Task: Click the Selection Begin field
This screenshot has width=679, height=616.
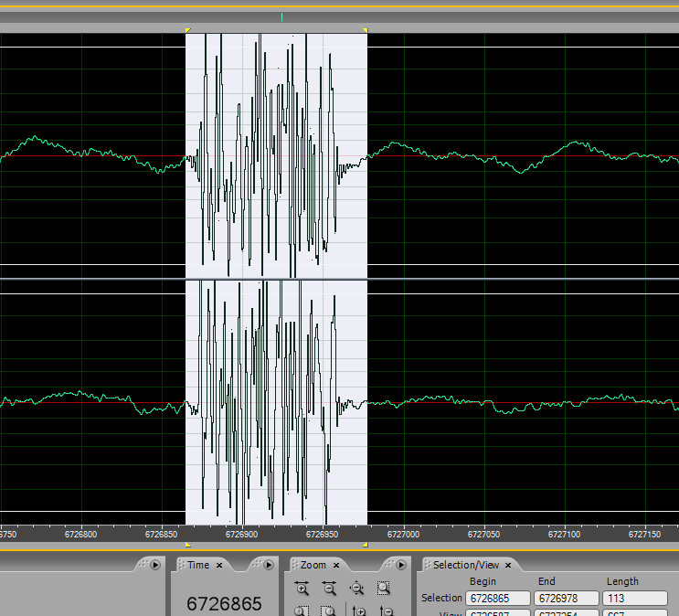Action: tap(498, 598)
